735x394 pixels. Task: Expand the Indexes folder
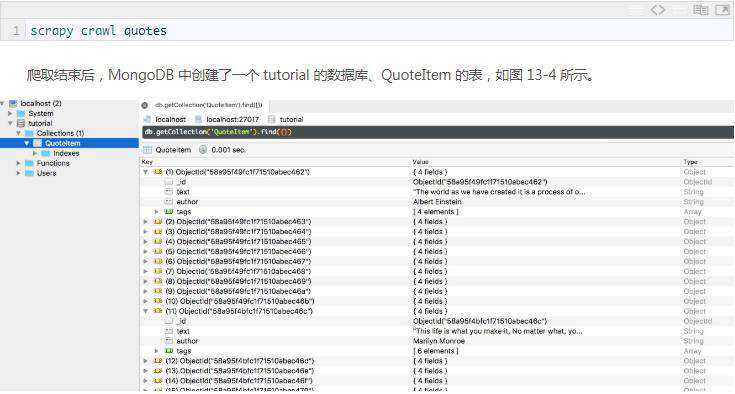[35, 153]
